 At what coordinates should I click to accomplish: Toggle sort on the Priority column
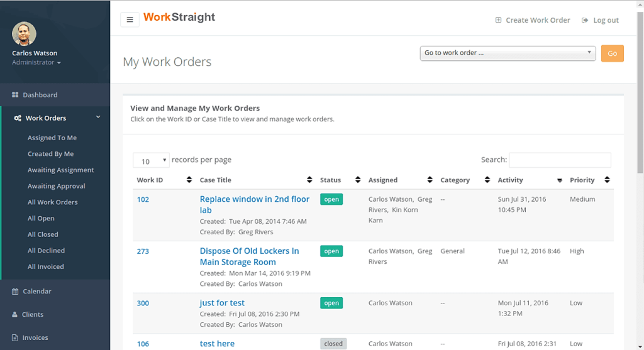coord(606,180)
